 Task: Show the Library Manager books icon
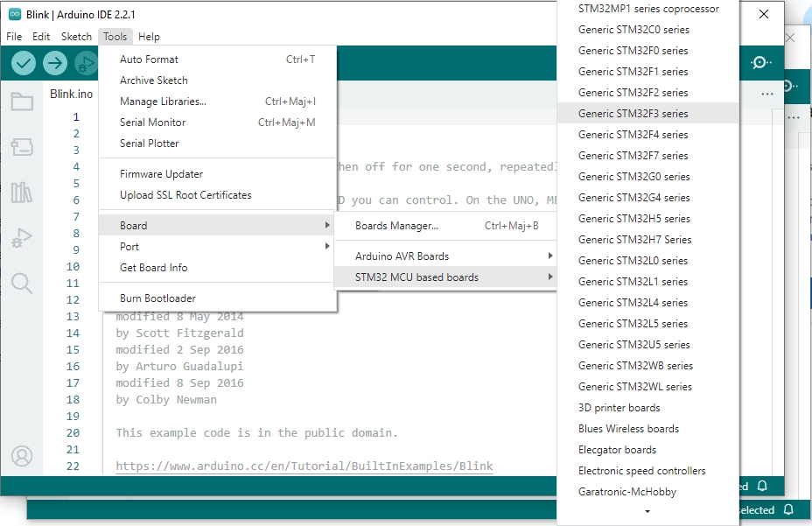(x=22, y=193)
